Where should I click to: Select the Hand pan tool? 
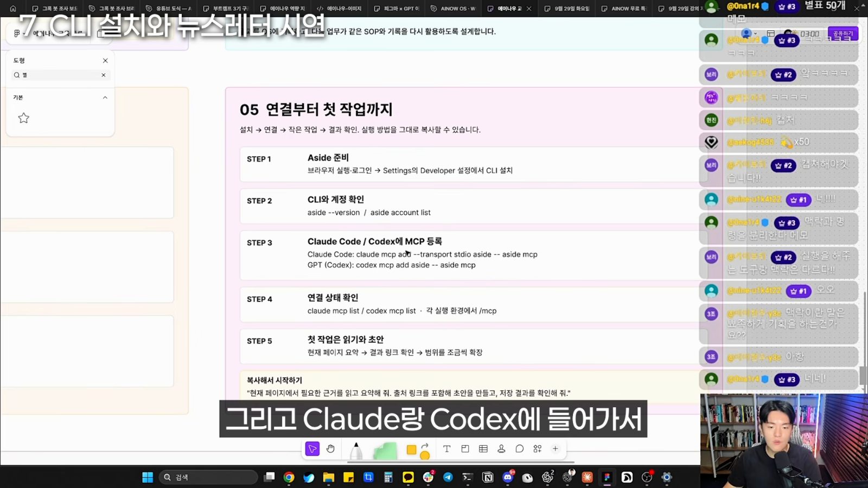(x=330, y=449)
